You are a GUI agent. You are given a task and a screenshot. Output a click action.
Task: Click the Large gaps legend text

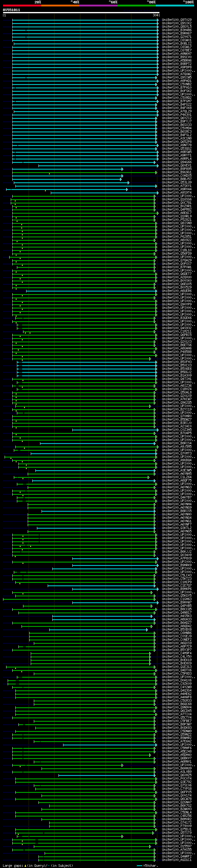tap(38, 865)
